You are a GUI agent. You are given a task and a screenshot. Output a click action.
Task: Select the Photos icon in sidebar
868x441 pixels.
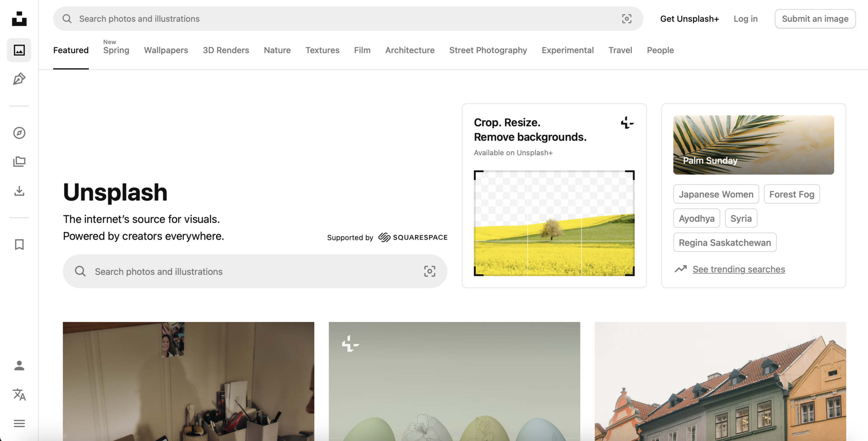pyautogui.click(x=19, y=50)
